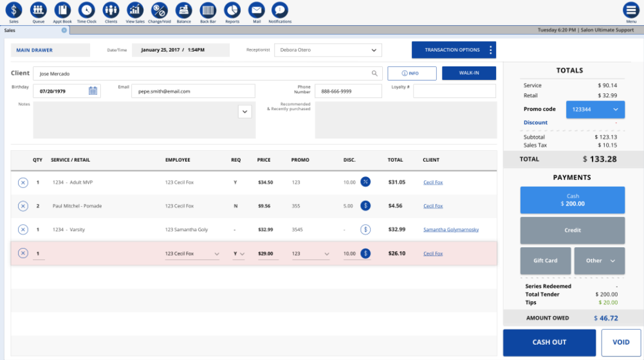Click the $29.00 price field
This screenshot has height=360, width=644.
[x=268, y=254]
